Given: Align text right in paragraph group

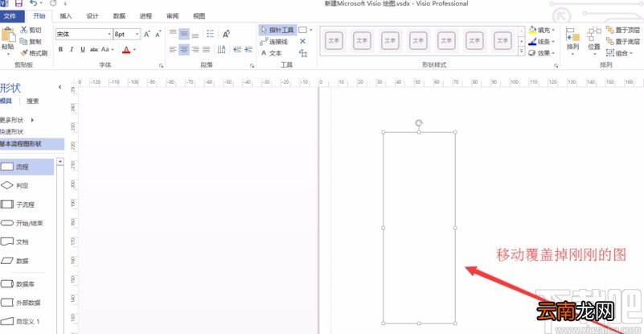Looking at the screenshot, I should click(x=195, y=49).
